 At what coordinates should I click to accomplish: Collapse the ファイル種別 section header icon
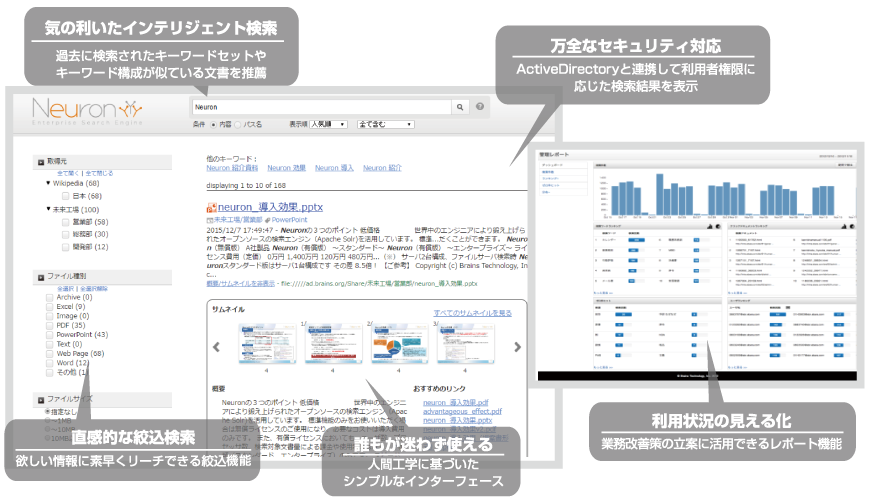coord(41,277)
